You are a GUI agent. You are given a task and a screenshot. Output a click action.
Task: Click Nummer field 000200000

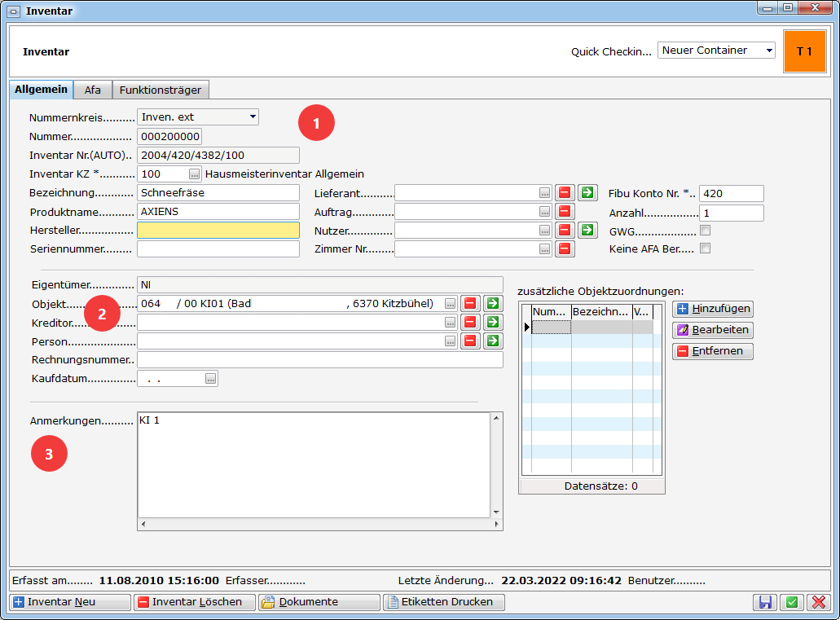pos(169,136)
